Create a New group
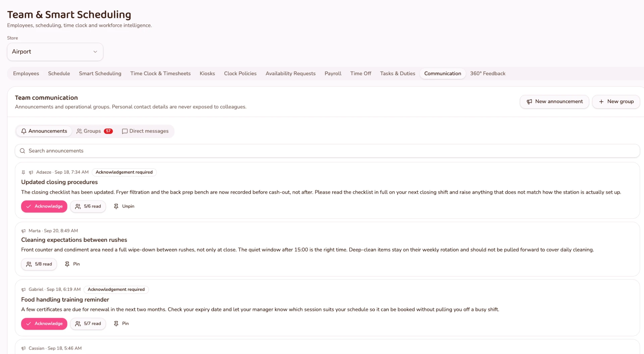The height and width of the screenshot is (354, 644). tap(616, 102)
